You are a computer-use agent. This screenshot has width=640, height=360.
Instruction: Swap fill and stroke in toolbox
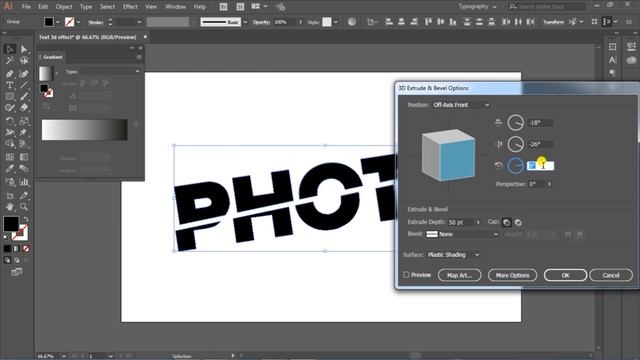click(26, 220)
